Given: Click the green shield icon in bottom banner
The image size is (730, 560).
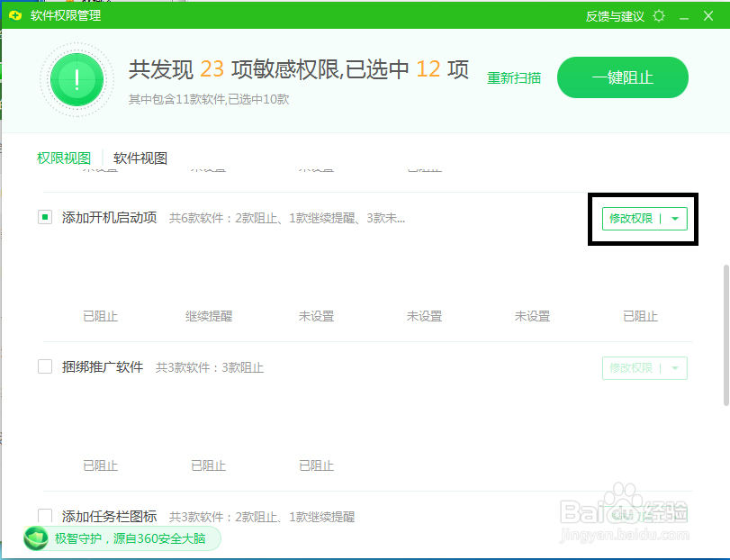Looking at the screenshot, I should tap(36, 538).
